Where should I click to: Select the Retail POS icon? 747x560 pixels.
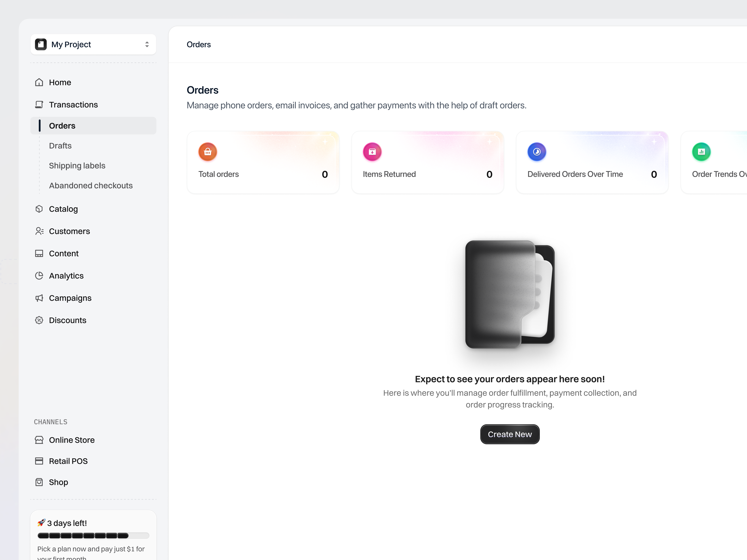point(40,461)
